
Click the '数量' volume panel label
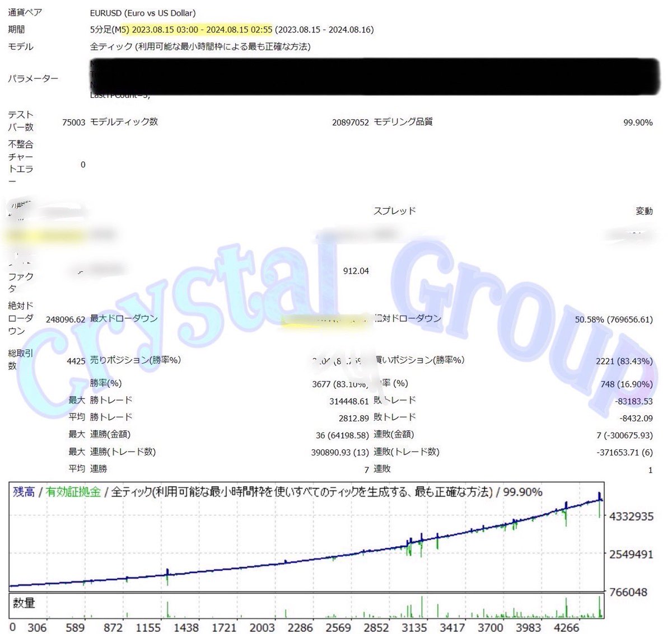(x=24, y=603)
